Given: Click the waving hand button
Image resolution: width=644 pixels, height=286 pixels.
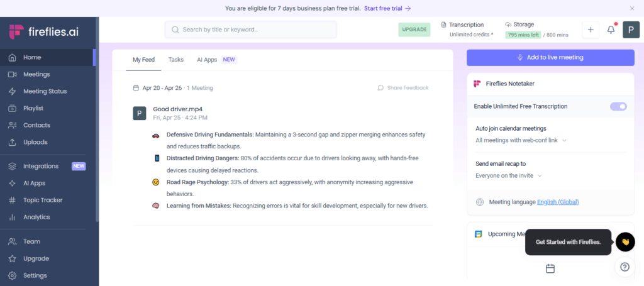Looking at the screenshot, I should point(625,242).
